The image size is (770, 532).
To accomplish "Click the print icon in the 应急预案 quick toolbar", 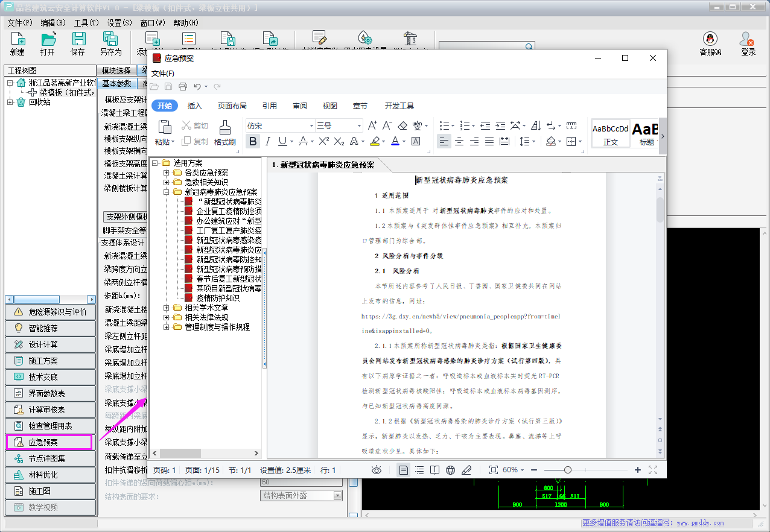I will pyautogui.click(x=182, y=87).
